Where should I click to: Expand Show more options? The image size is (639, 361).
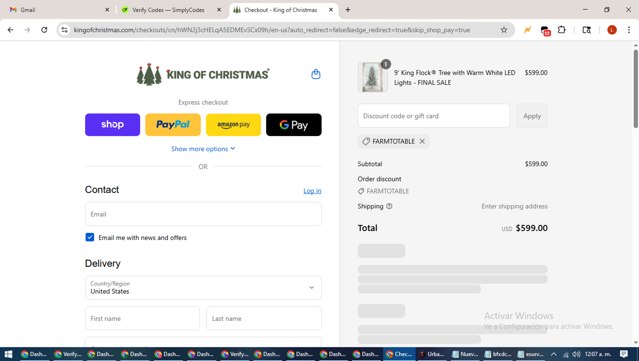click(x=203, y=149)
